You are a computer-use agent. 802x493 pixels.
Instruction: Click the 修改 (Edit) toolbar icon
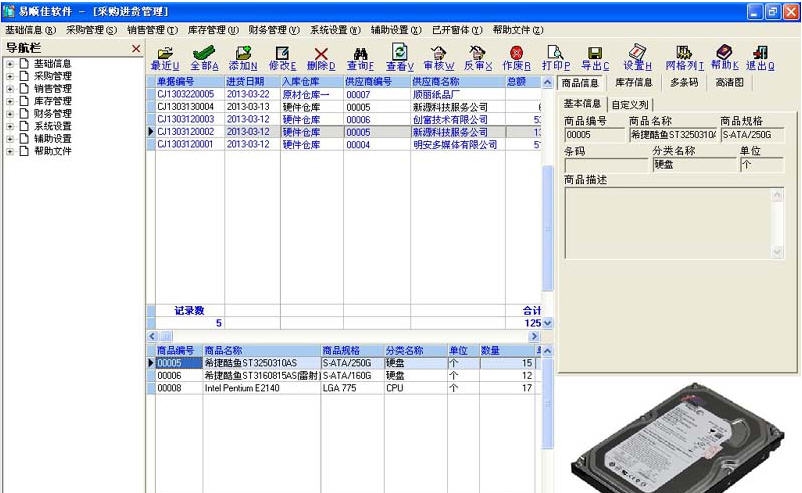(282, 53)
